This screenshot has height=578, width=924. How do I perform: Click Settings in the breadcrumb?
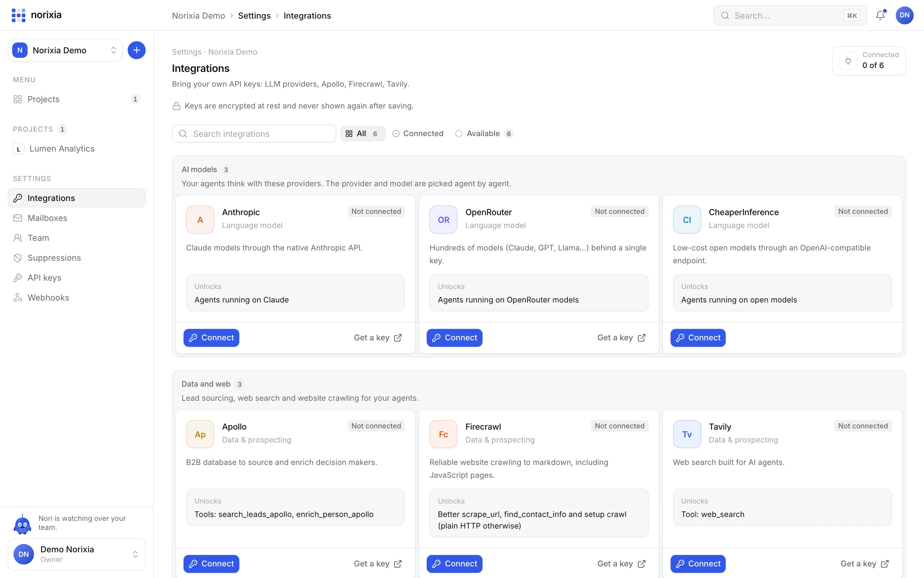click(x=254, y=16)
